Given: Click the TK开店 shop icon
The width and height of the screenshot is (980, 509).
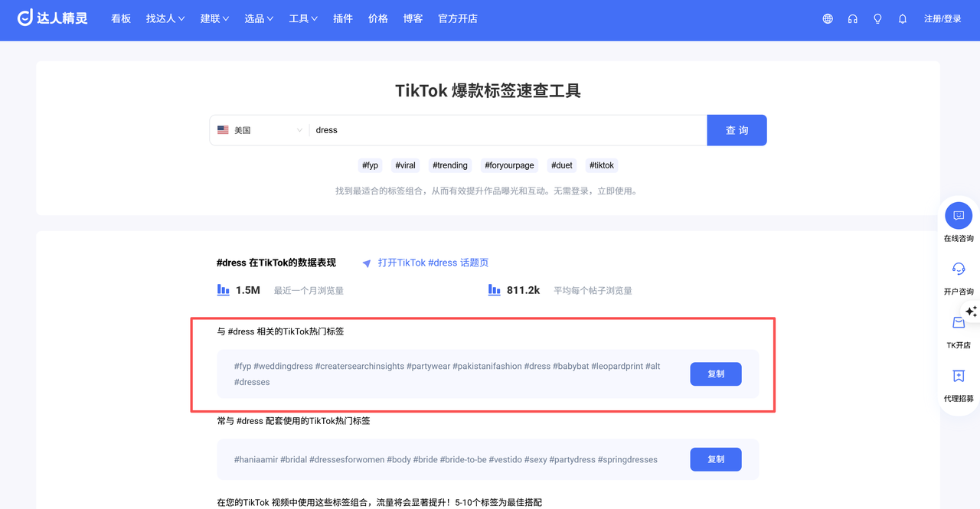Looking at the screenshot, I should [959, 323].
